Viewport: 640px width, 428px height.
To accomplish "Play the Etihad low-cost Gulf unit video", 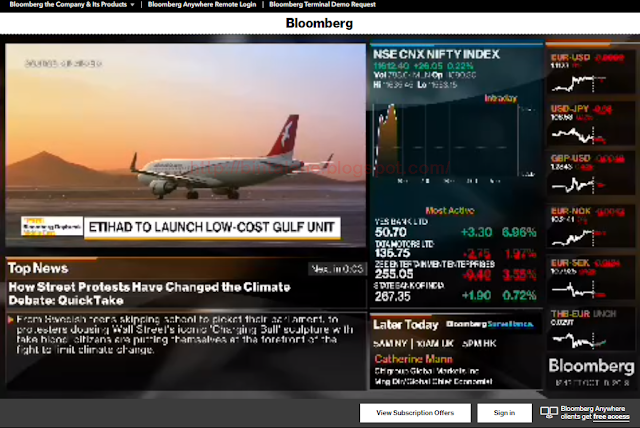I will point(185,145).
